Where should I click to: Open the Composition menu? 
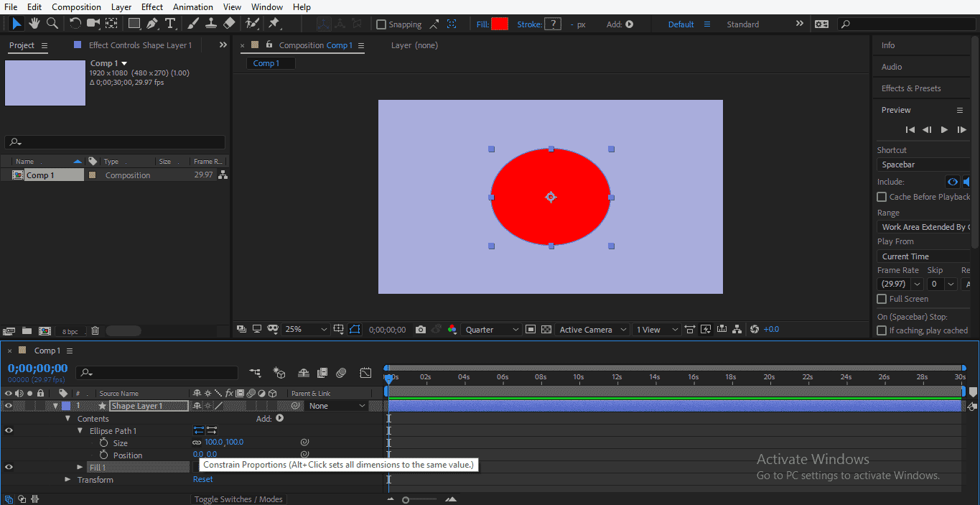pos(76,7)
